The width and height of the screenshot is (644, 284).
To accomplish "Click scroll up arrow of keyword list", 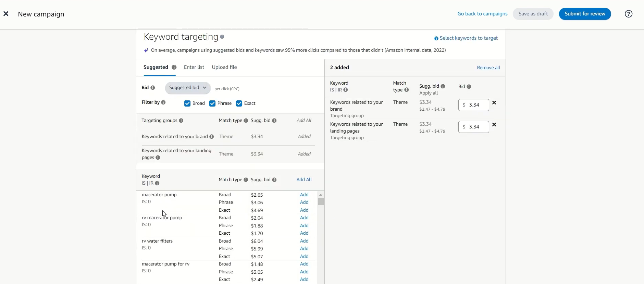I will tap(321, 195).
